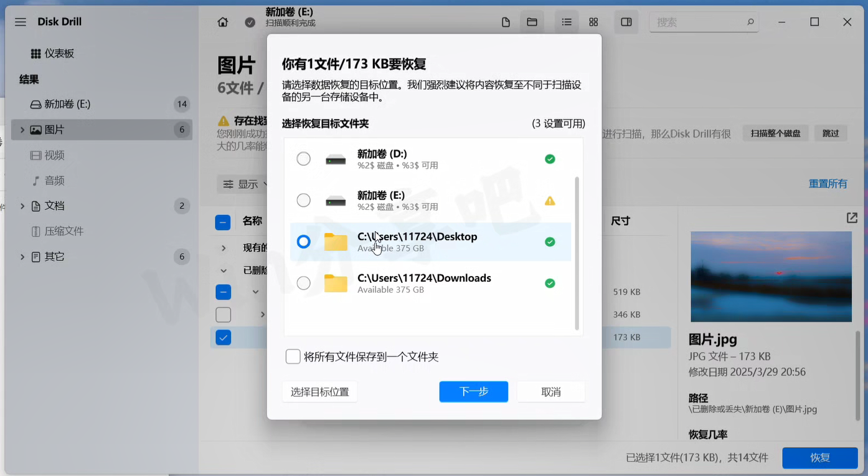The width and height of the screenshot is (868, 476).
Task: Open the 显示 filter dropdown
Action: 245,184
